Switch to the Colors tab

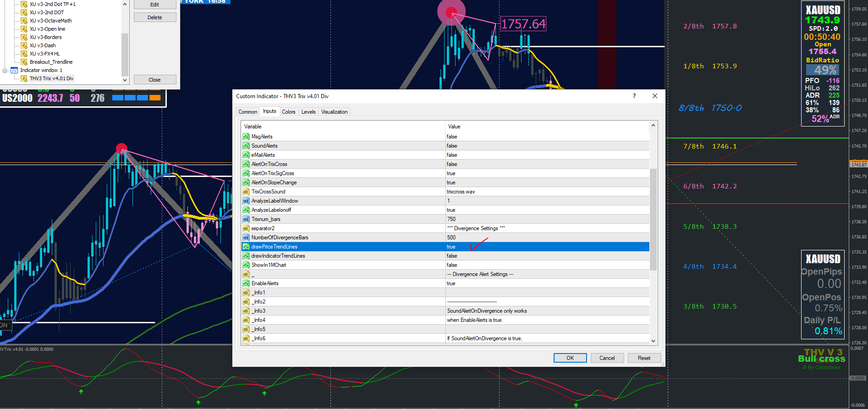click(289, 112)
